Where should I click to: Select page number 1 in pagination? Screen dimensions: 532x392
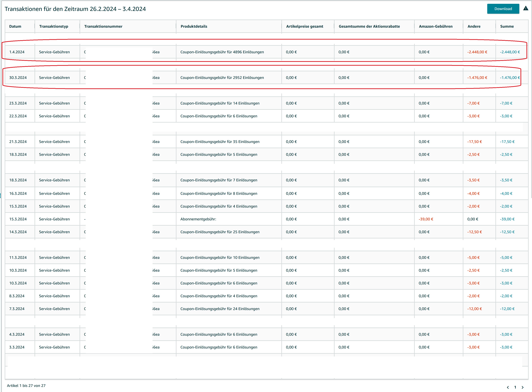[x=515, y=387]
